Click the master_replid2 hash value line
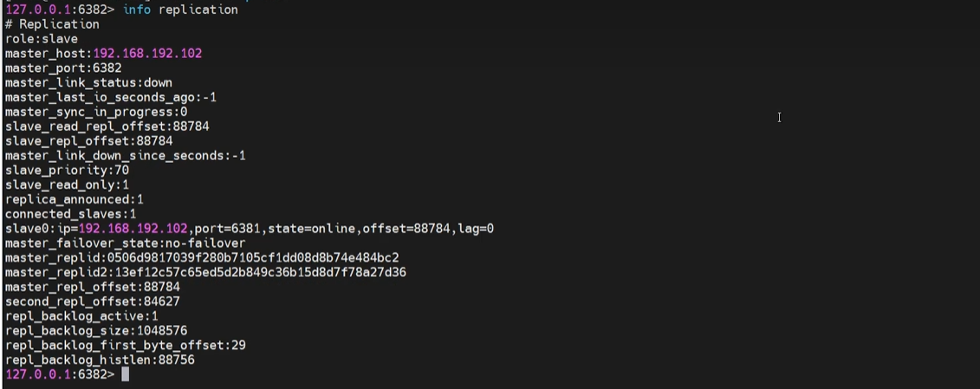 205,272
